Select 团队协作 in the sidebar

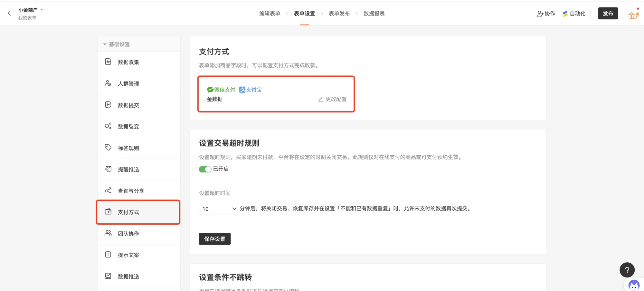pos(128,234)
